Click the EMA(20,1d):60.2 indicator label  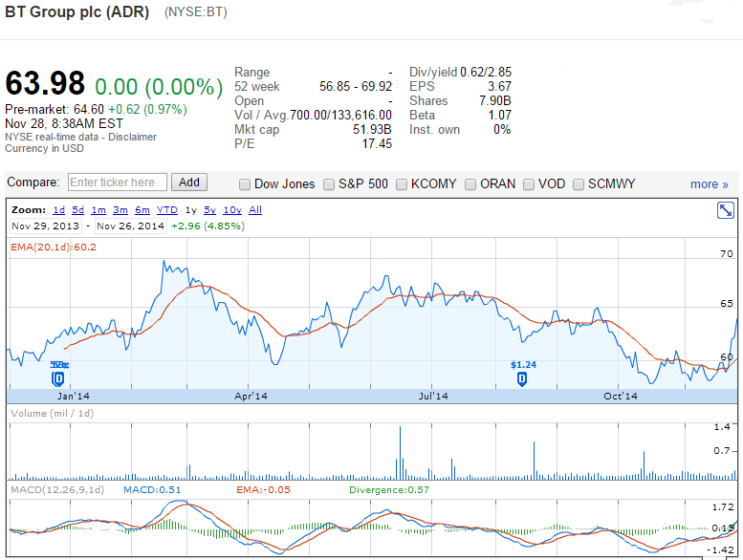tap(54, 247)
